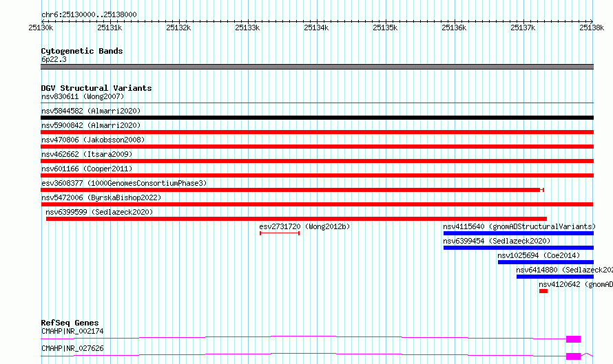Screen dimensions: 613x364
Task: Click the red nsv6399599 variant bar
Action: coord(296,219)
